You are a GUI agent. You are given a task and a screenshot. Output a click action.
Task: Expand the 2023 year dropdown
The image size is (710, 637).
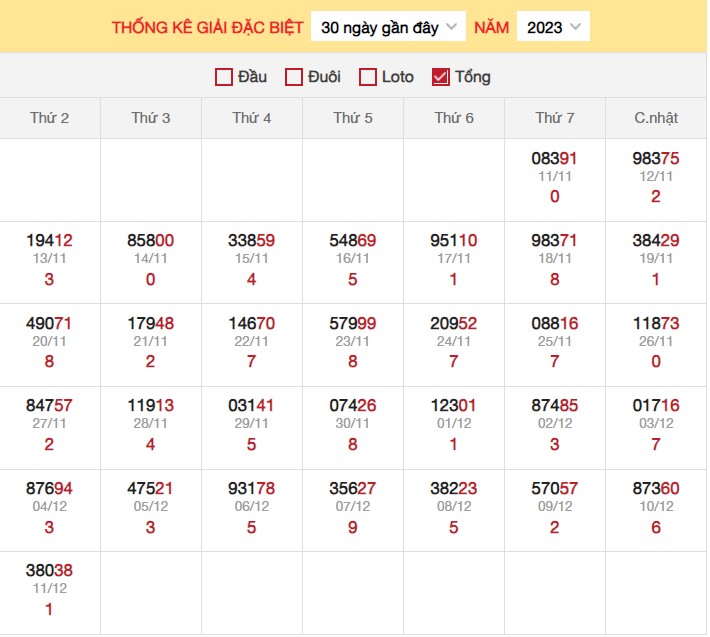click(553, 27)
